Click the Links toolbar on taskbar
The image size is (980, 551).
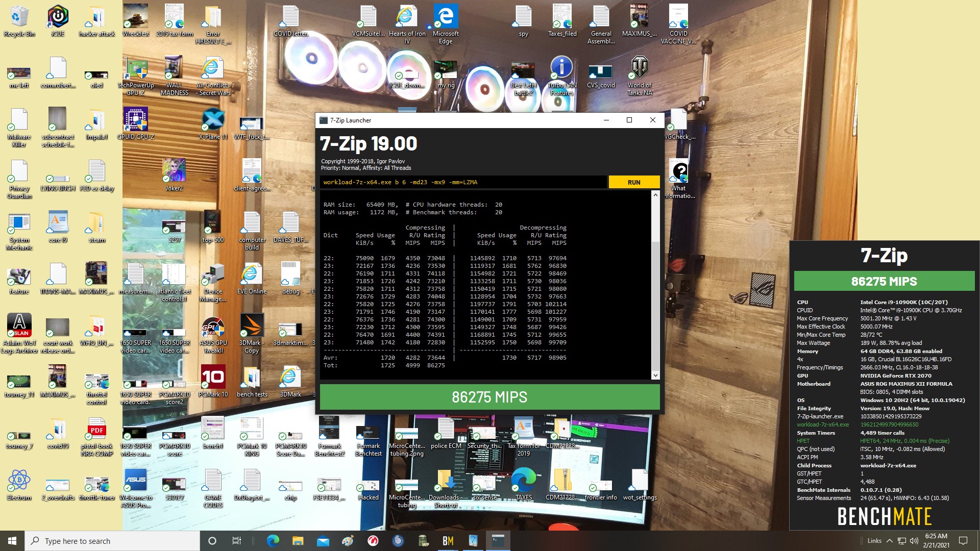tap(874, 541)
